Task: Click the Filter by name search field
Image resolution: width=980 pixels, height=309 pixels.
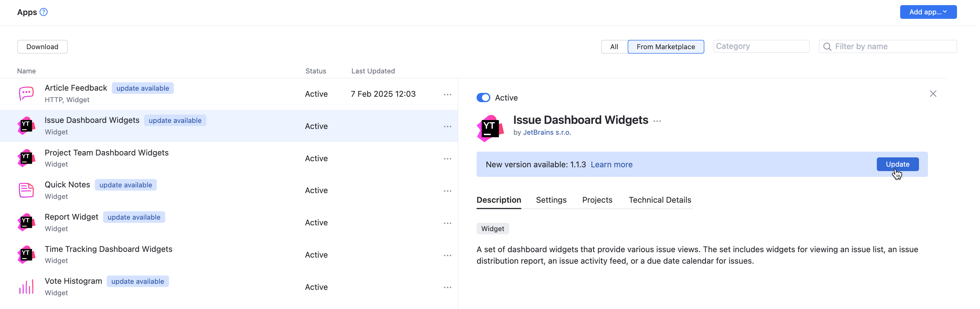Action: point(892,46)
